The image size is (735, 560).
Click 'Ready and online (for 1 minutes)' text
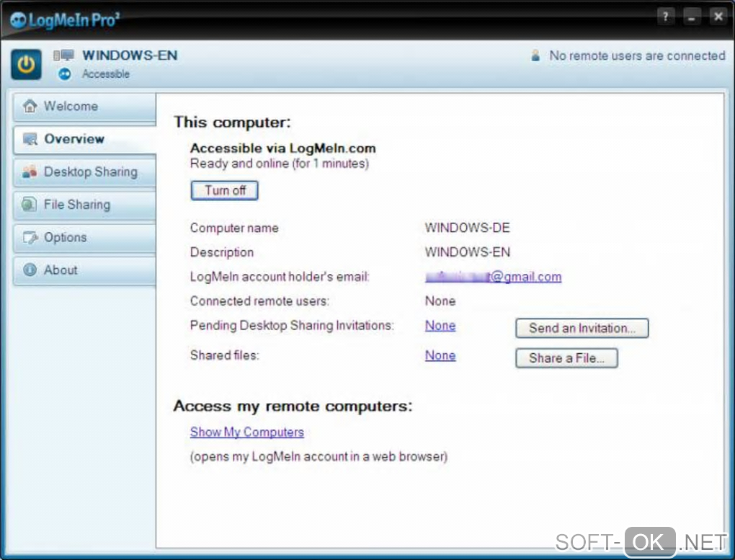280,164
